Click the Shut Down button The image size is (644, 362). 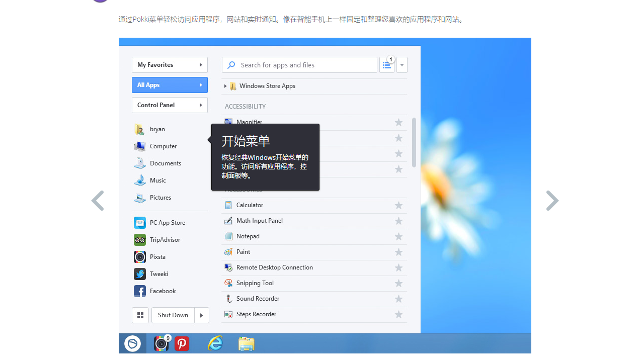click(173, 315)
